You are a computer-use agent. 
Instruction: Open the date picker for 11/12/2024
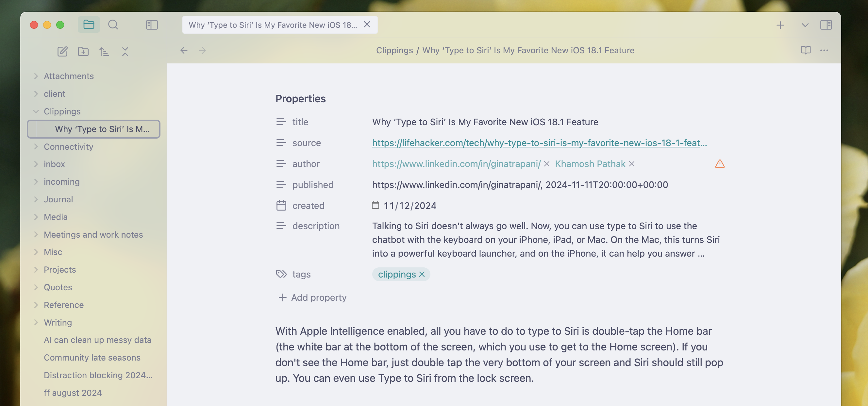(376, 205)
